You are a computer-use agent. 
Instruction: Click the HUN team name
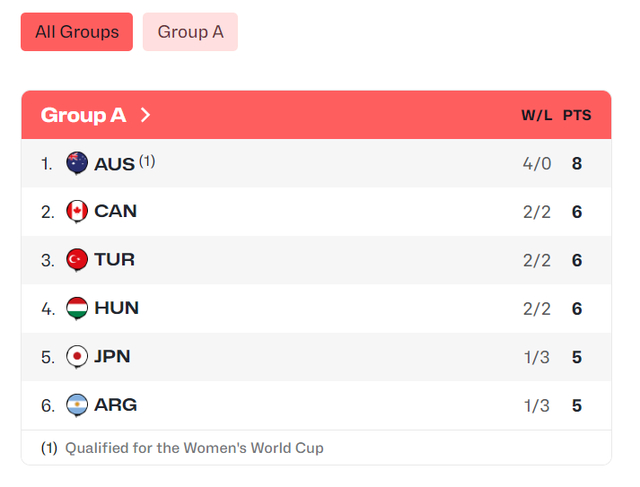coord(116,308)
